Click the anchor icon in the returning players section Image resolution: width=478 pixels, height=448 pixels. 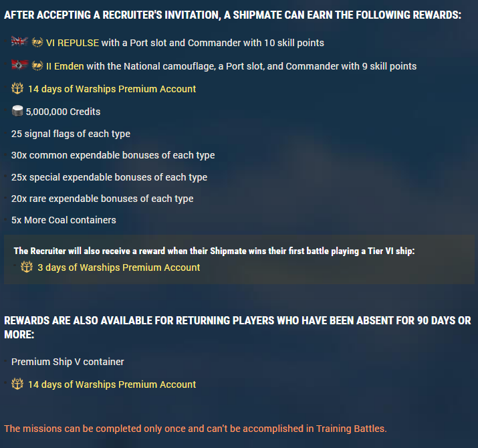pyautogui.click(x=17, y=384)
